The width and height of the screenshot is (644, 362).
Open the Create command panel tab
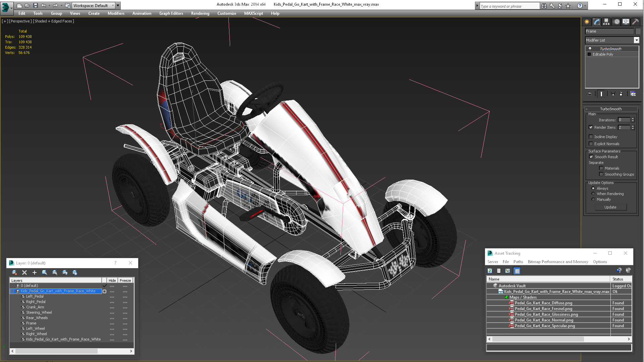(x=587, y=22)
